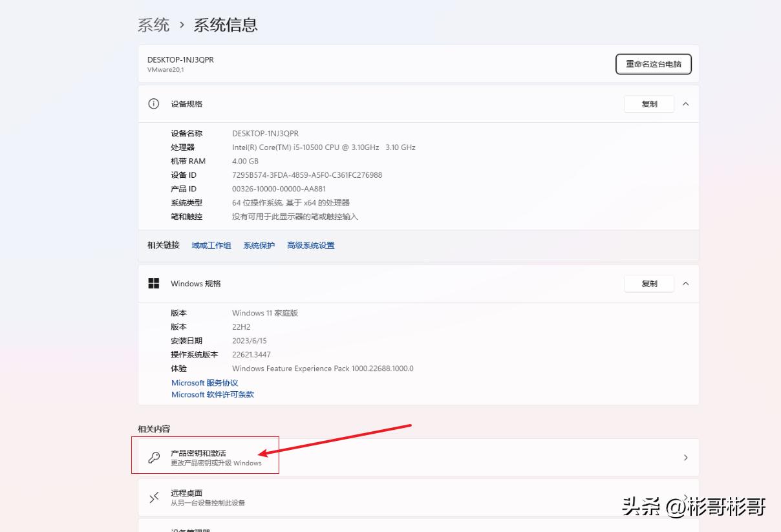Open the 系统保护 link
Screen dimensions: 781x532
(259, 246)
